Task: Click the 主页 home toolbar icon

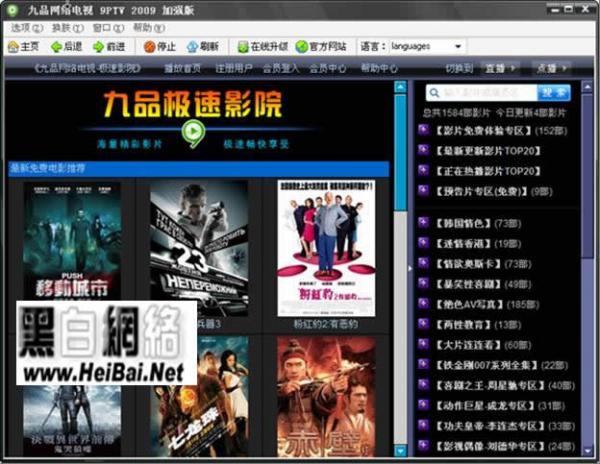Action: pyautogui.click(x=13, y=47)
